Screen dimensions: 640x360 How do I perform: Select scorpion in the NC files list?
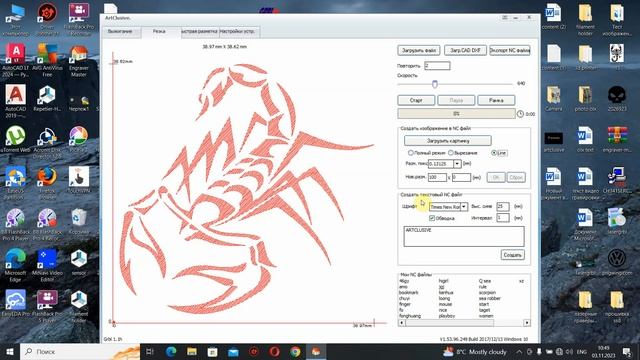(487, 293)
